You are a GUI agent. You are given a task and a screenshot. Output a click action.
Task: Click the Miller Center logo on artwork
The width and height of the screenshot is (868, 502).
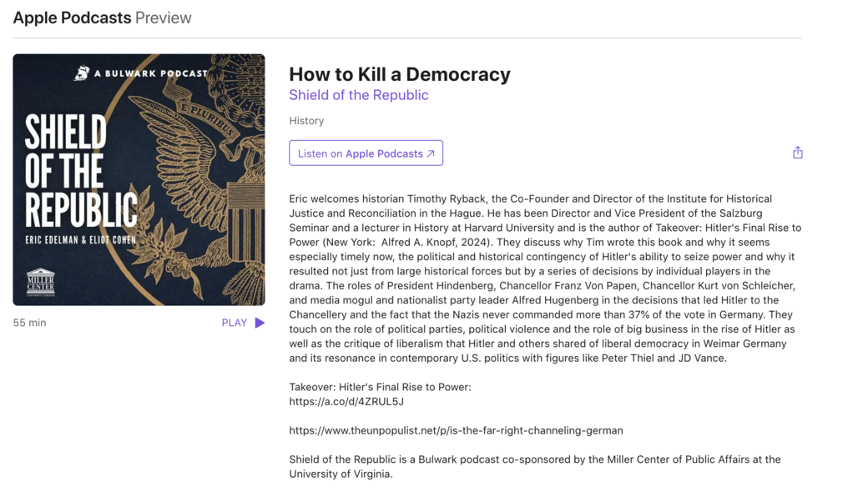(40, 282)
